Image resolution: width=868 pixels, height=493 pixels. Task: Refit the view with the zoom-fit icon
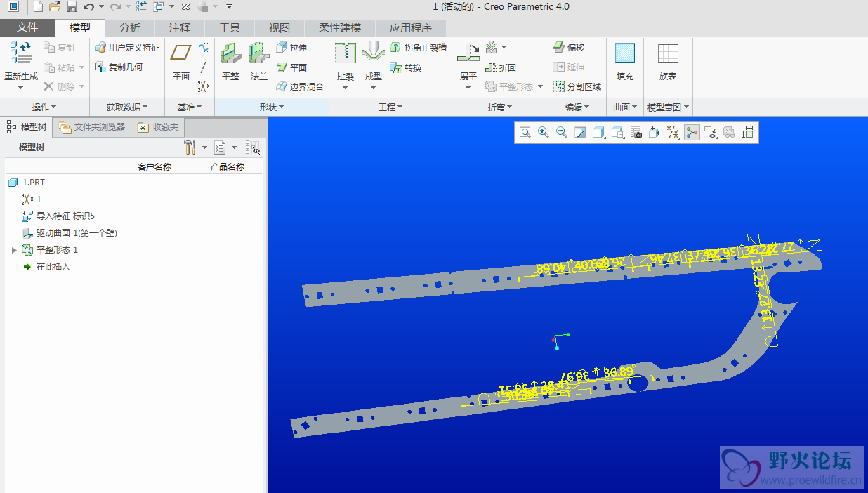coord(525,132)
